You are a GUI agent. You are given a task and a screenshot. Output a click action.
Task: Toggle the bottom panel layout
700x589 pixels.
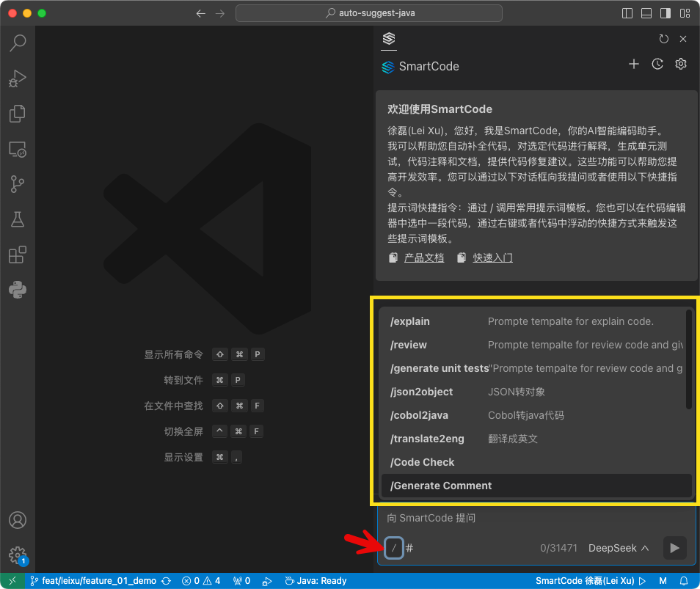646,13
